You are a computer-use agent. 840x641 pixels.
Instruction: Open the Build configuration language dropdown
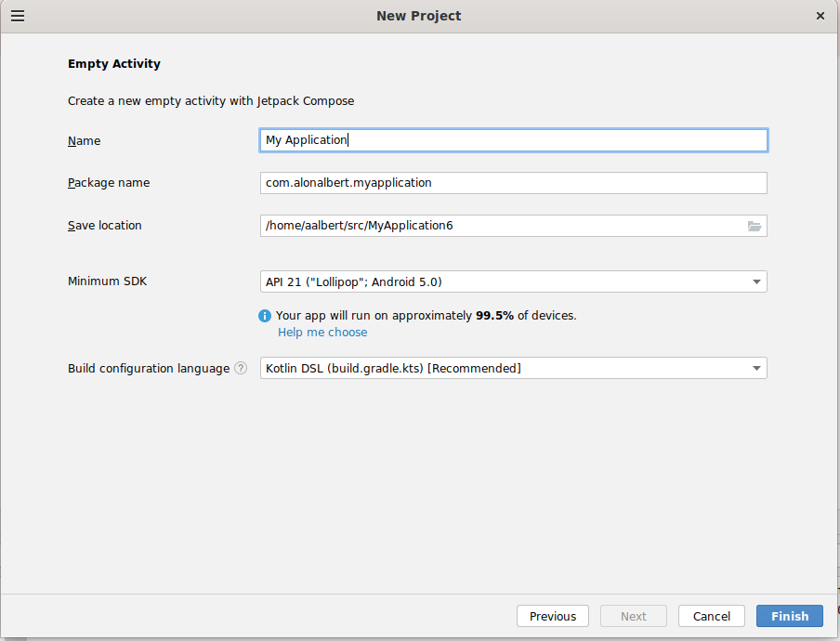[x=756, y=368]
